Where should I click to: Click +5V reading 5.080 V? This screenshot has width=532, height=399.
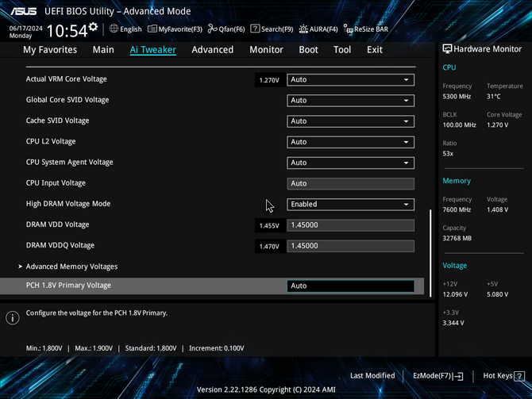pos(497,294)
